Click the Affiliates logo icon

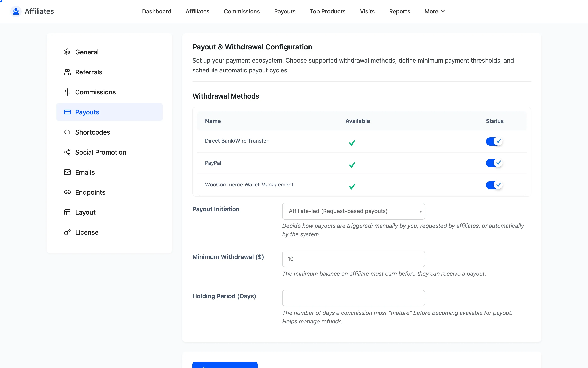tap(16, 11)
